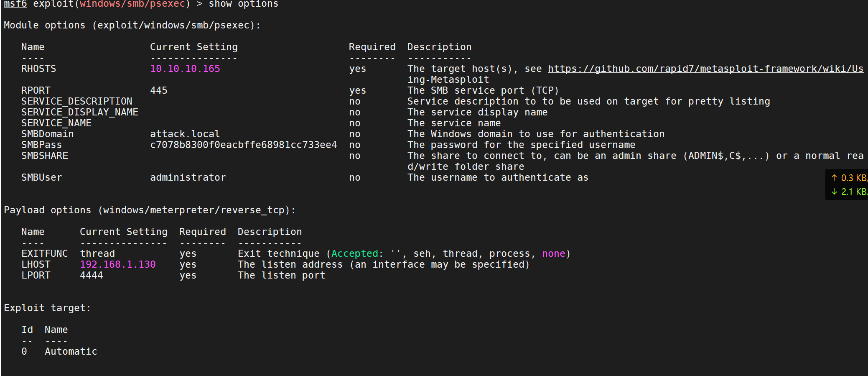Viewport: 868px width, 376px height.
Task: Click 'The password for the specified username' text
Action: [522, 145]
